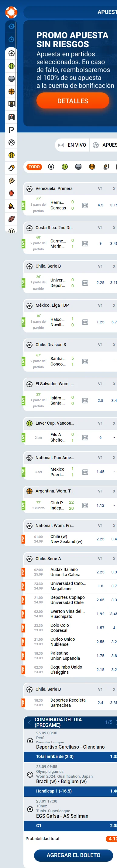Filter events by the hockey puck icon
117x868 pixels.
78,167
